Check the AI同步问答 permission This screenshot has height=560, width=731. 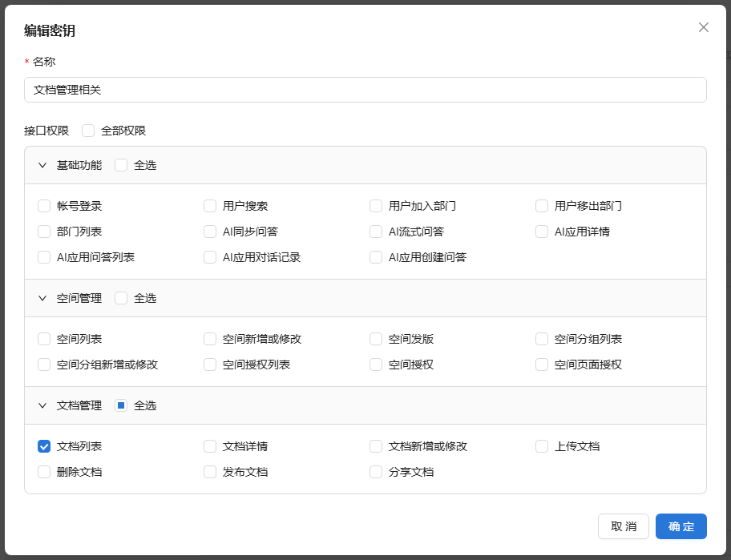pos(210,232)
